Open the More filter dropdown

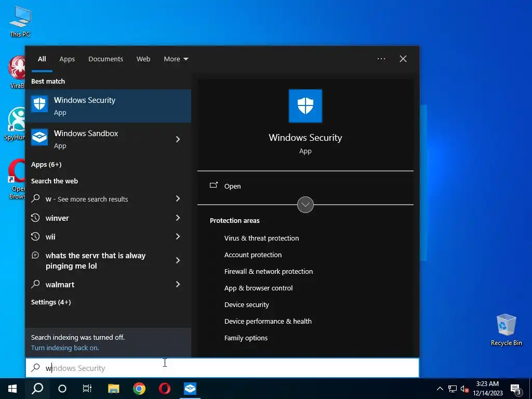tap(176, 59)
